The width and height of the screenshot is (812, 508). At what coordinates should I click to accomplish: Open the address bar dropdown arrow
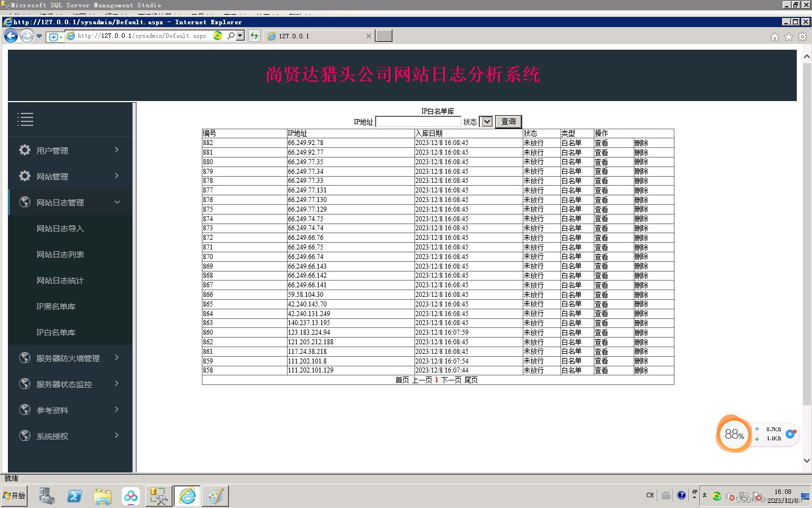[240, 36]
